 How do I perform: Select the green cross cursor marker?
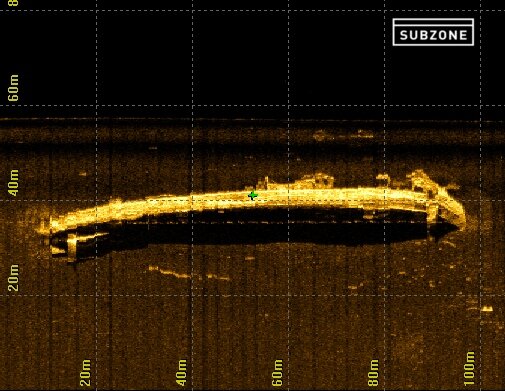(253, 195)
